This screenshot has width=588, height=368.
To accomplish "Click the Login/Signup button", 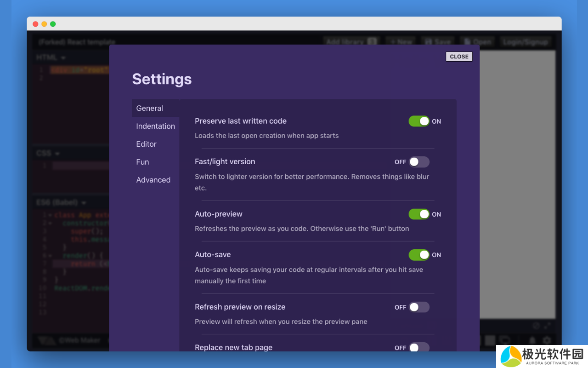I will click(x=525, y=41).
